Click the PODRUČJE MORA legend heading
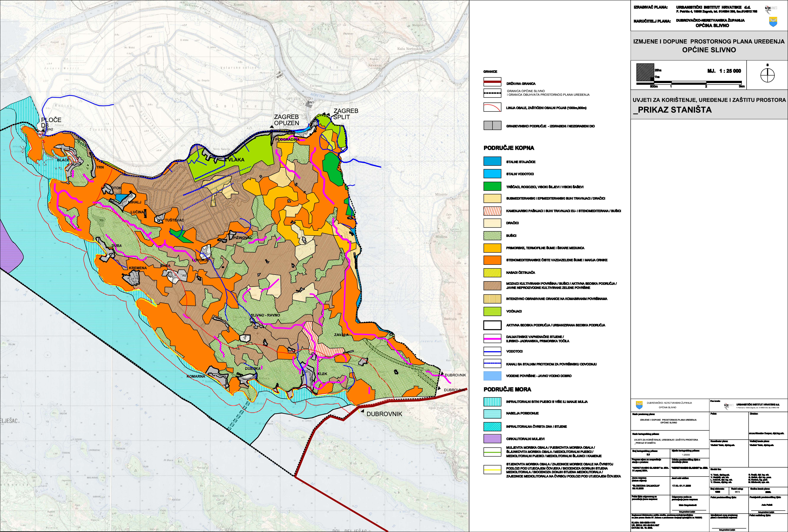Viewport: 788px width, 532px height. click(x=507, y=389)
